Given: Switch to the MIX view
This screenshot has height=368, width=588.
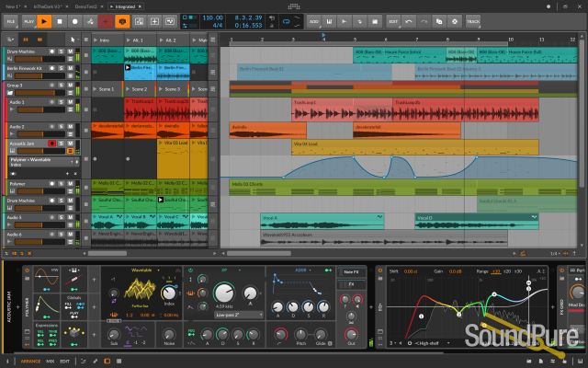Looking at the screenshot, I should (x=51, y=362).
